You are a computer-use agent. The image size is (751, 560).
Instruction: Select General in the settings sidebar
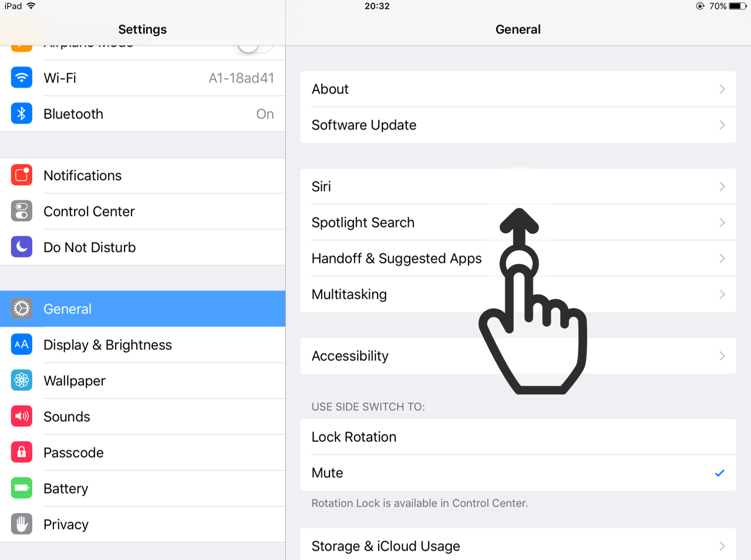143,309
